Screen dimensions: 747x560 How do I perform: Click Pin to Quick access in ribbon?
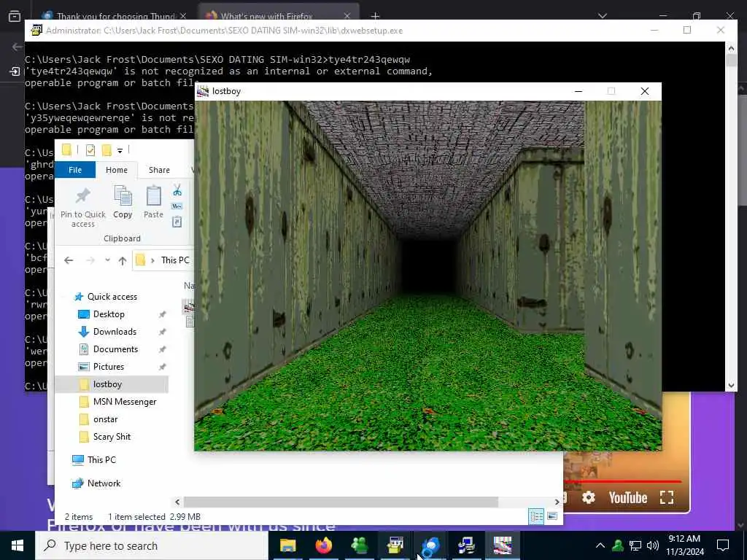pos(83,208)
